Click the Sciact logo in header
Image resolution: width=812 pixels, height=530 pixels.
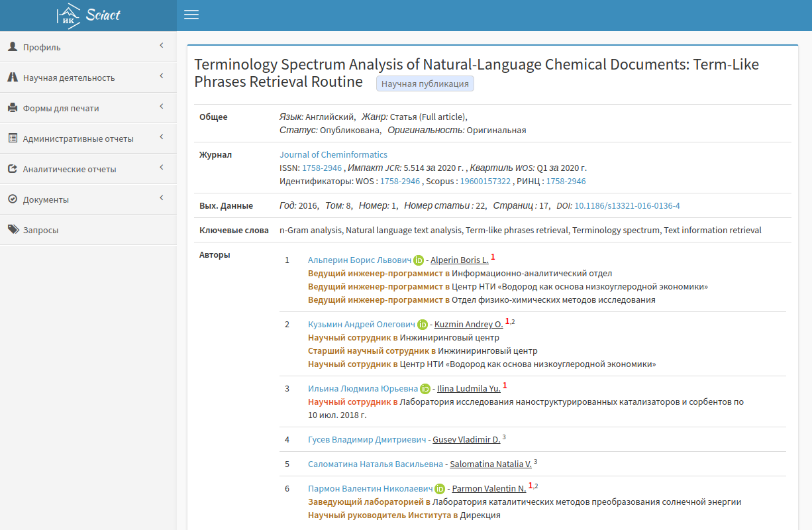point(88,15)
